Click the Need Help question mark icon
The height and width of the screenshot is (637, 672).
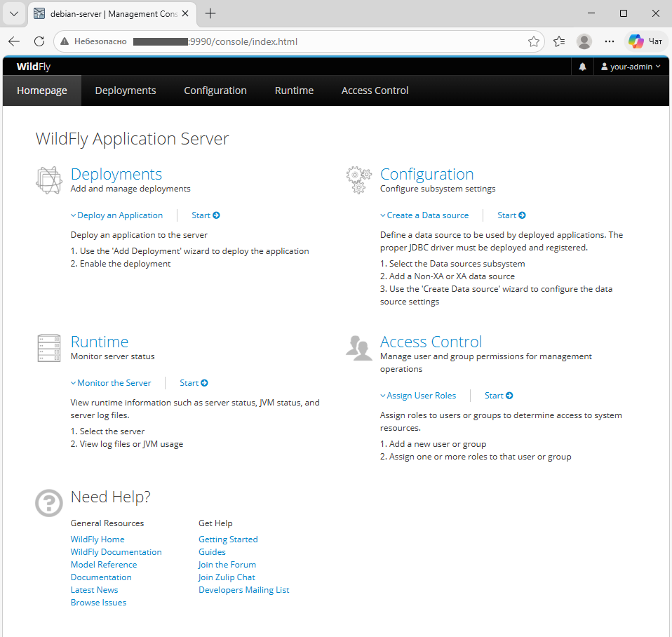click(x=48, y=503)
